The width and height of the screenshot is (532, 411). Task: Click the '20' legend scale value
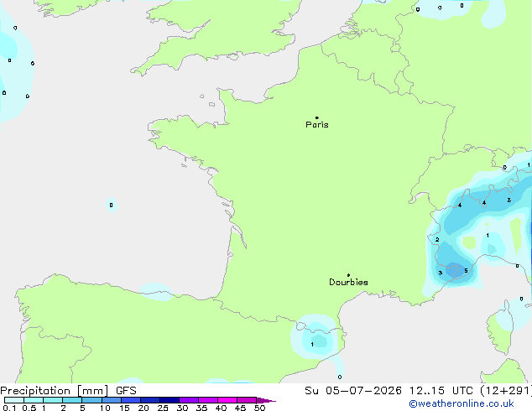(143, 408)
